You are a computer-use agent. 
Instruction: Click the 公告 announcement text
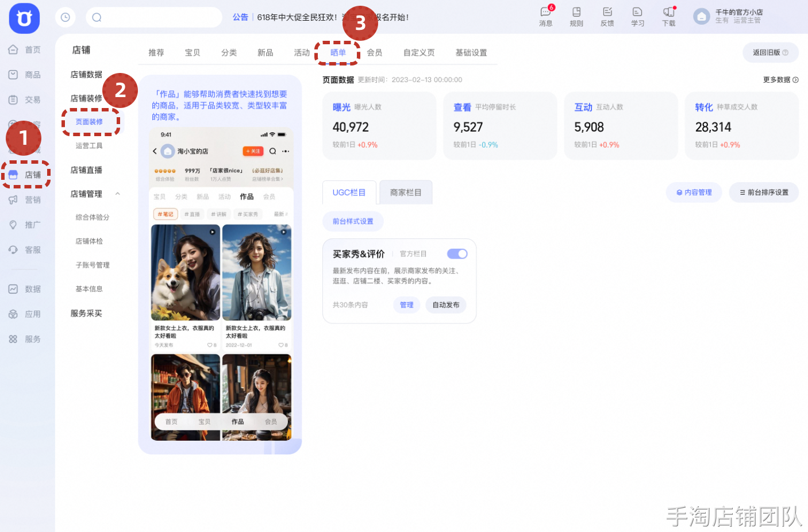tap(240, 17)
